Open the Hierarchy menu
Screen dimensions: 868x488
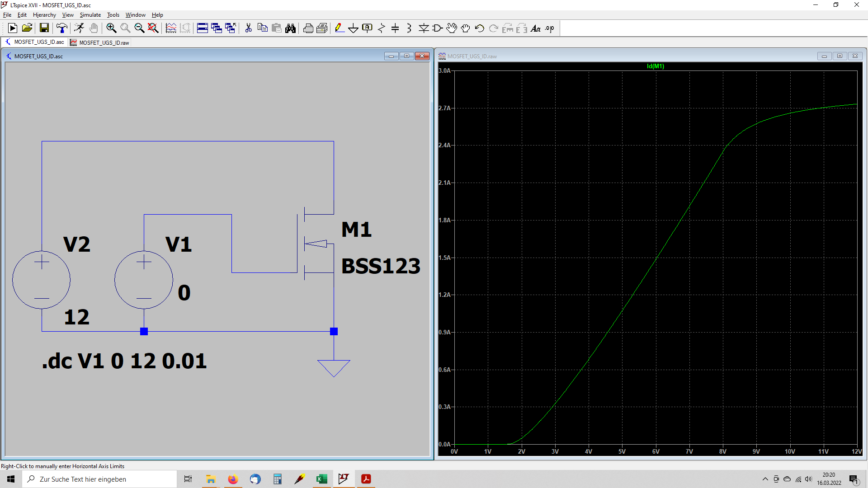click(44, 15)
